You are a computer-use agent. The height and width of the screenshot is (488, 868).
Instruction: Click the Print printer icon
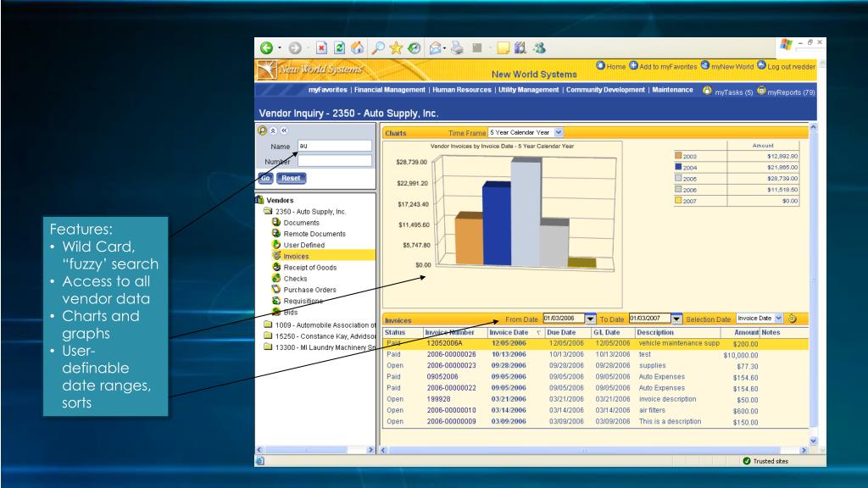coord(457,48)
